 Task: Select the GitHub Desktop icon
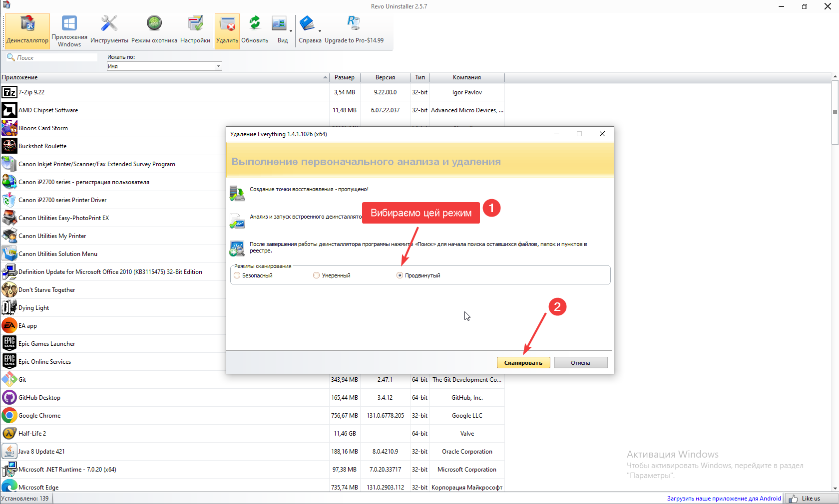9,398
